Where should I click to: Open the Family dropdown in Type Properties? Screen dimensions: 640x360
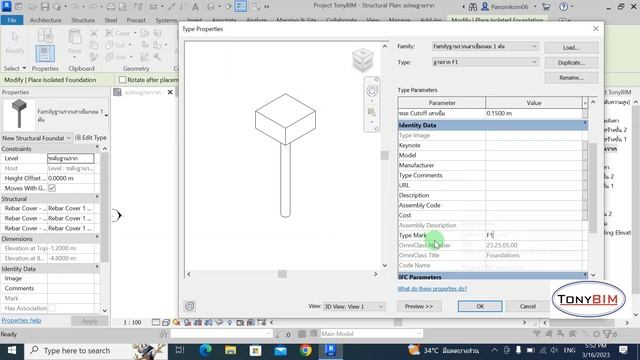tap(485, 47)
